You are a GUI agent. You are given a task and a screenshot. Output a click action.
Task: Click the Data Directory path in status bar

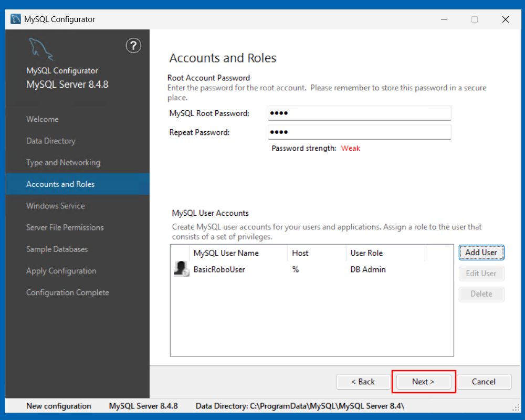[x=300, y=406]
